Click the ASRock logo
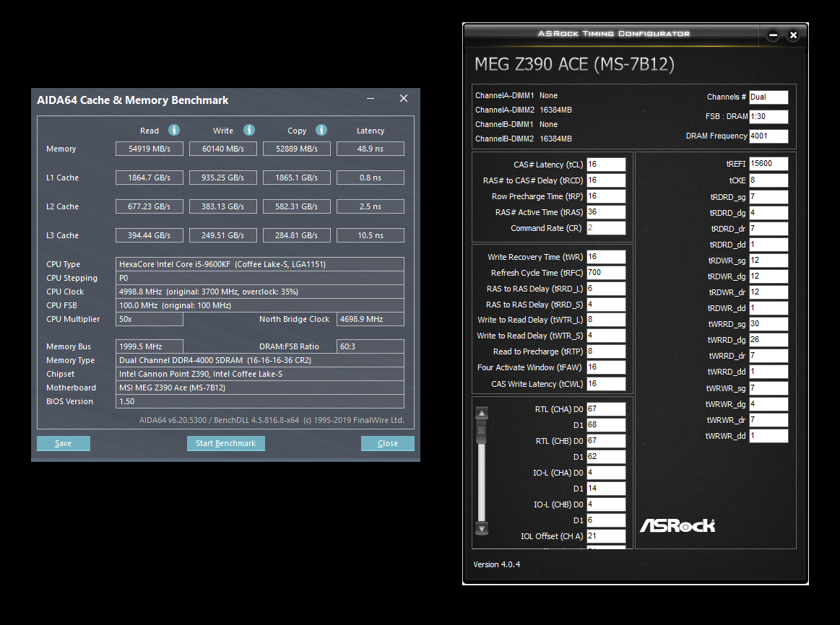The height and width of the screenshot is (625, 840). point(677,525)
